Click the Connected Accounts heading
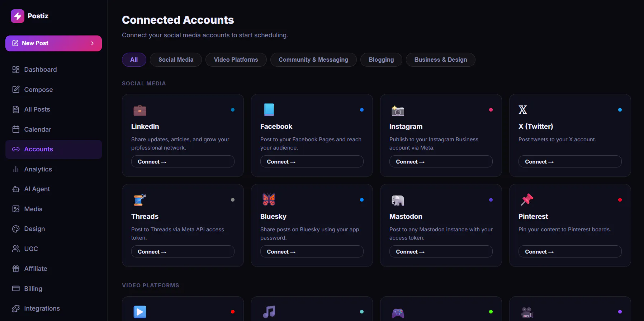Image resolution: width=644 pixels, height=321 pixels. (x=178, y=20)
